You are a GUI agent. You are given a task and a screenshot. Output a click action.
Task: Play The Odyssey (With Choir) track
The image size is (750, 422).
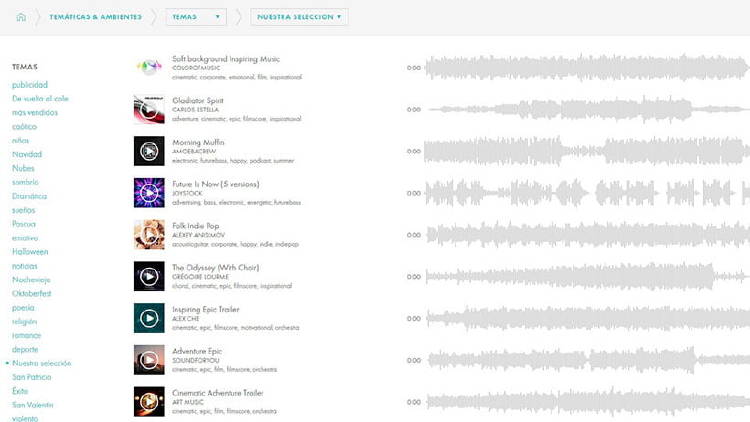point(149,276)
